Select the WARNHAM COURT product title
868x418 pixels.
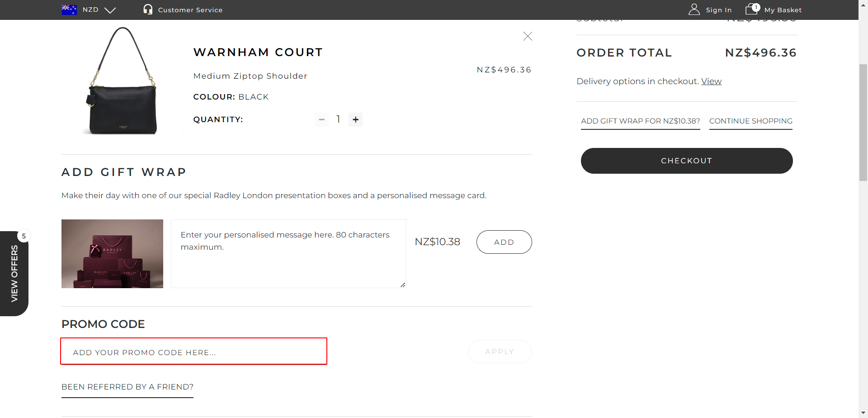coord(258,52)
